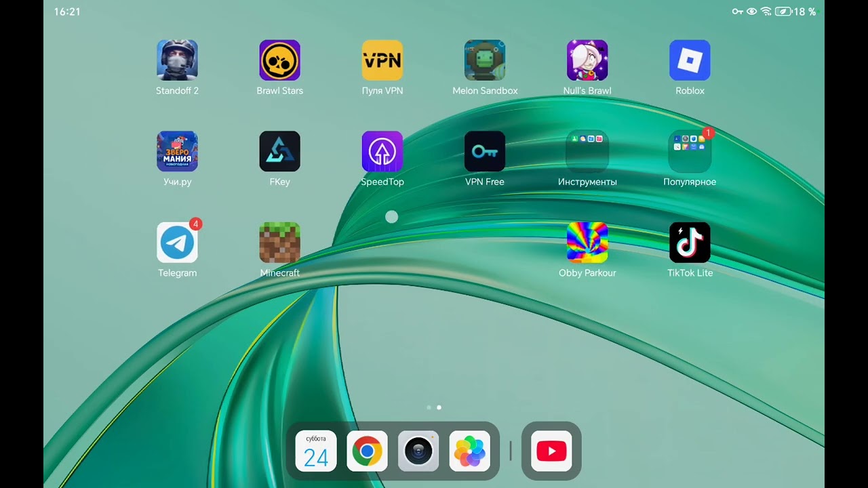Start Melon Sandbox game
868x488 pixels.
[x=485, y=60]
